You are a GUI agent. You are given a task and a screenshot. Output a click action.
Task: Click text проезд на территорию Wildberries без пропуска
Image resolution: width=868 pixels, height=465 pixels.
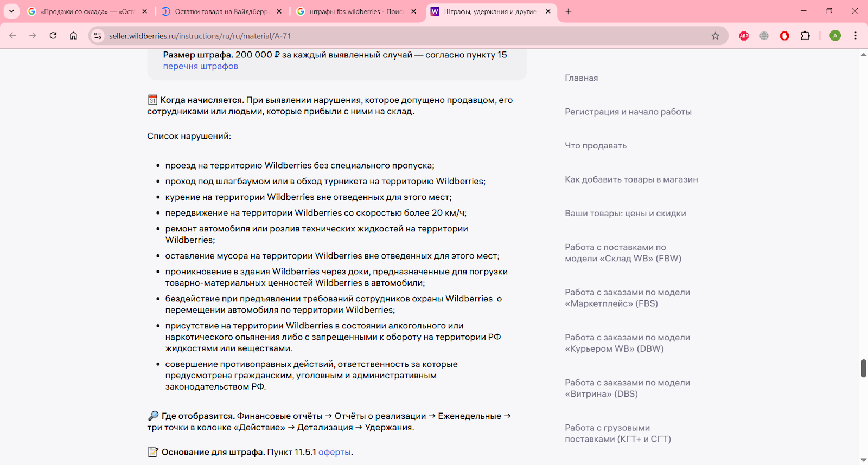pos(299,165)
